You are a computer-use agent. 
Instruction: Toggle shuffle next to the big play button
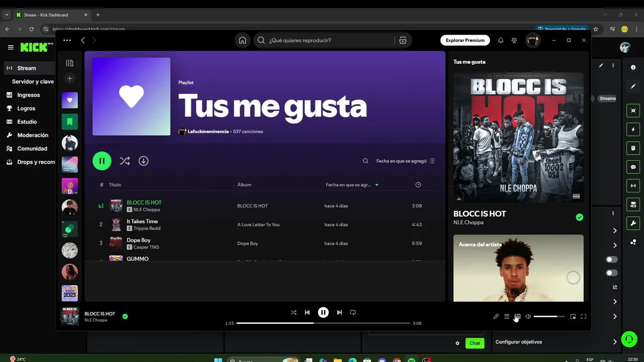coord(125,161)
